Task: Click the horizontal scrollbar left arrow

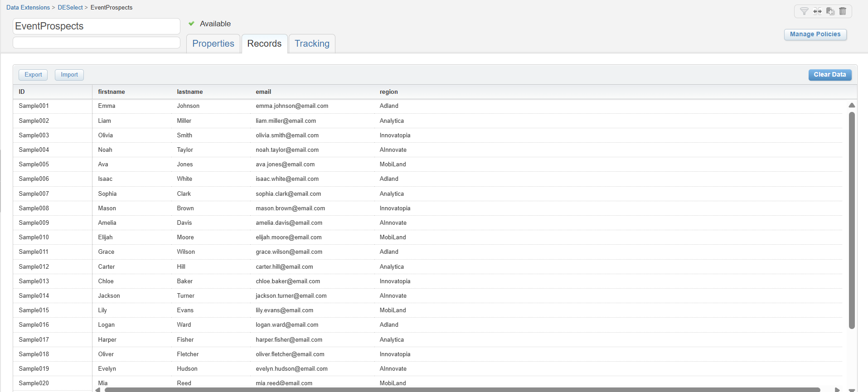Action: pyautogui.click(x=98, y=389)
